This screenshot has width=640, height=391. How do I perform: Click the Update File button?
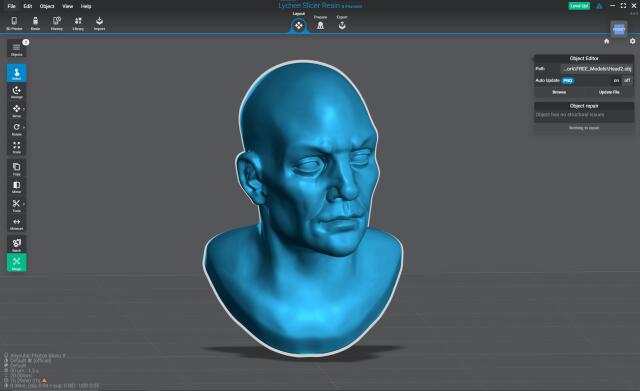[x=609, y=92]
